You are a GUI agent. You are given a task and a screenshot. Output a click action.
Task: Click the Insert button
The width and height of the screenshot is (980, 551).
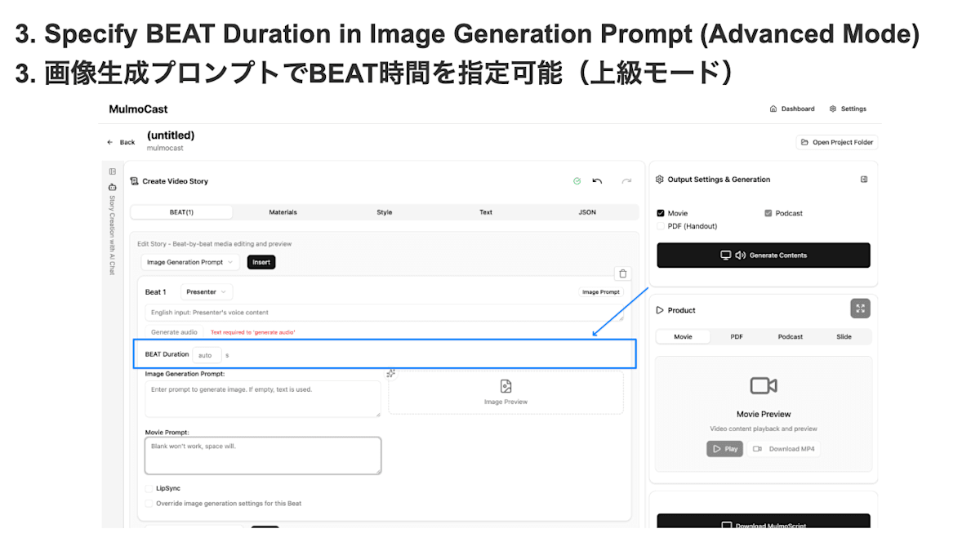[261, 262]
